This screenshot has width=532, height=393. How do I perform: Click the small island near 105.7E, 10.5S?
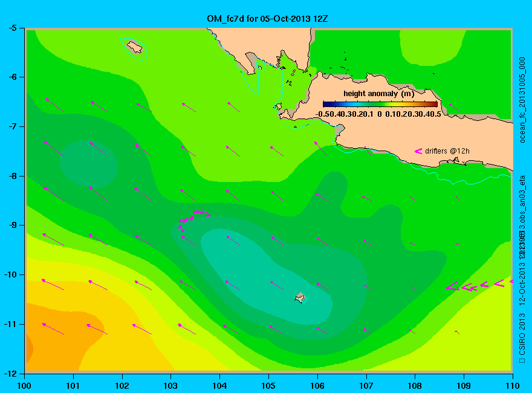click(300, 297)
